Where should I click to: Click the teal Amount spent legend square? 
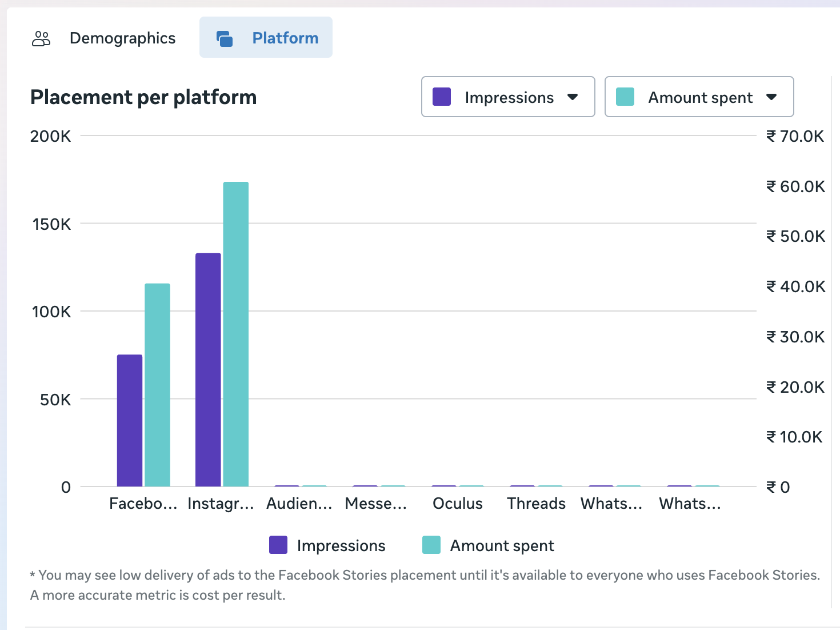[431, 545]
